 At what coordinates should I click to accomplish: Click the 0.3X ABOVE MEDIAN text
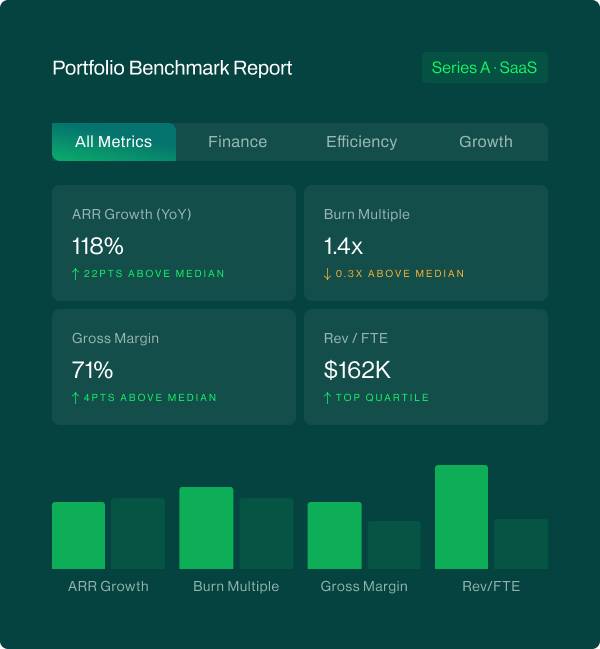click(x=400, y=274)
